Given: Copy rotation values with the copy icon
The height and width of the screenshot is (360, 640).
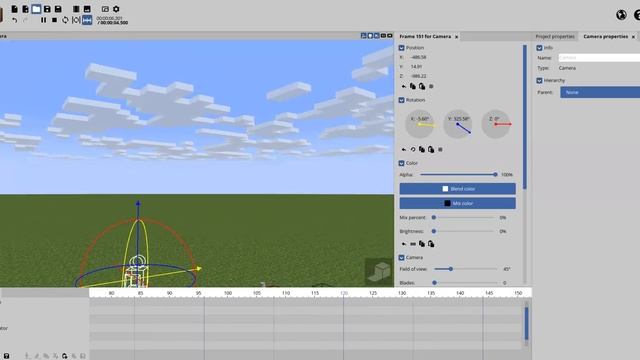Looking at the screenshot, I should (x=422, y=149).
